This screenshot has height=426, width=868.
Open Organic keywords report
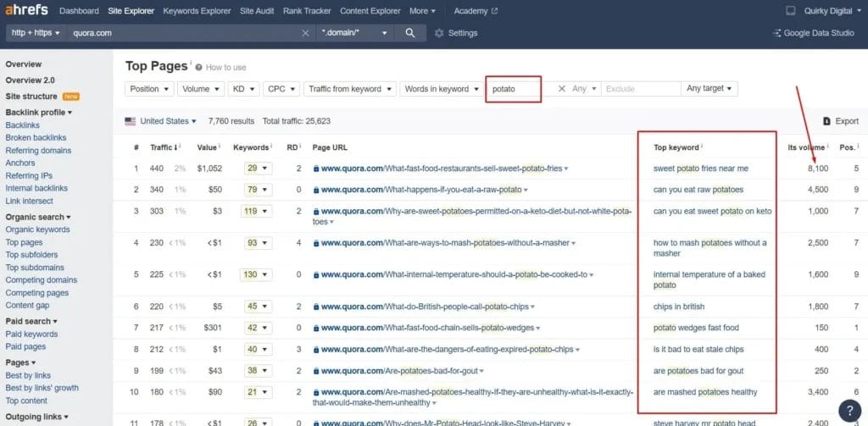click(37, 230)
